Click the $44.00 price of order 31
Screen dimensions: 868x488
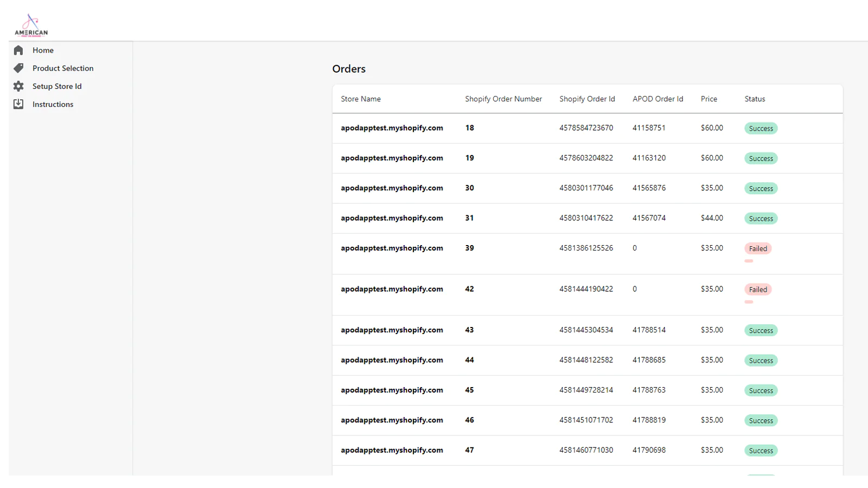[712, 218]
